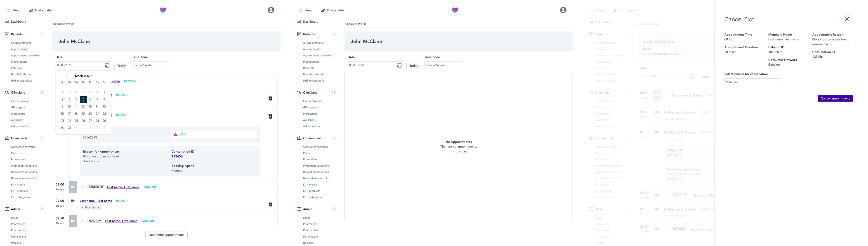Open user profile avatar in middle screen
The image size is (868, 246).
(x=563, y=10)
